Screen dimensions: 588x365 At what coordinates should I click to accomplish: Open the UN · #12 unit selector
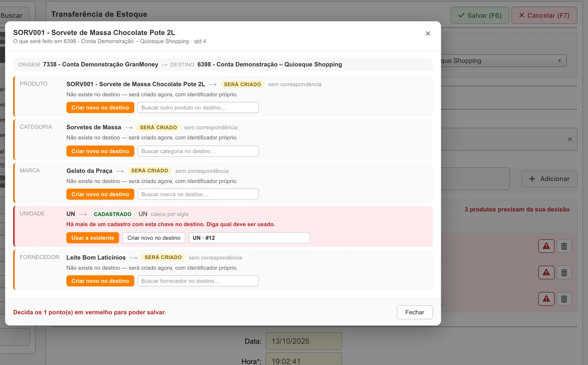point(249,238)
